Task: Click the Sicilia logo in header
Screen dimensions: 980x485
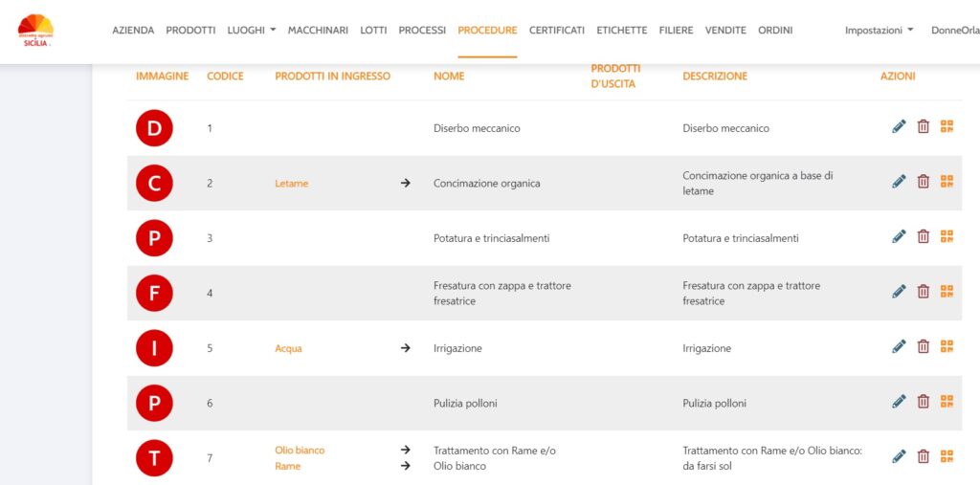Action: (x=35, y=30)
